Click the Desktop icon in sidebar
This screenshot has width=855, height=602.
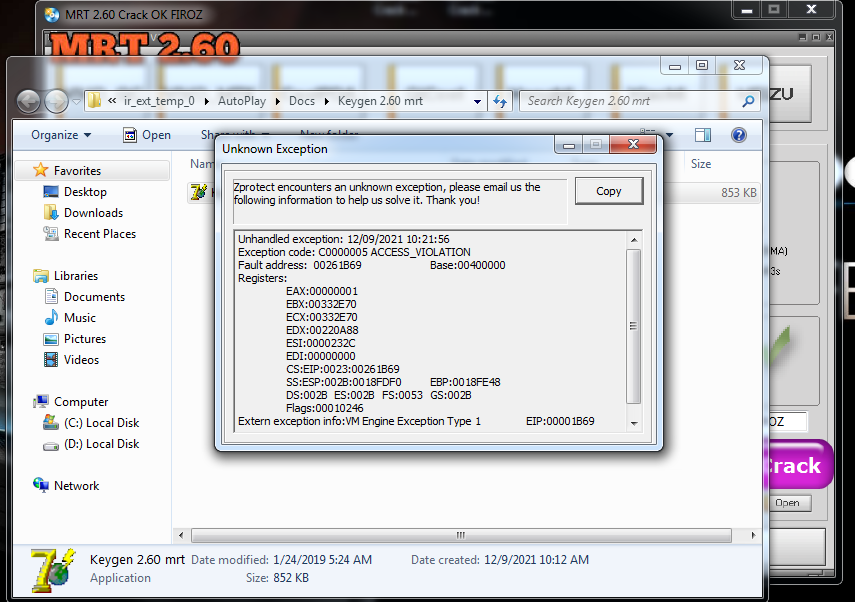pyautogui.click(x=51, y=192)
